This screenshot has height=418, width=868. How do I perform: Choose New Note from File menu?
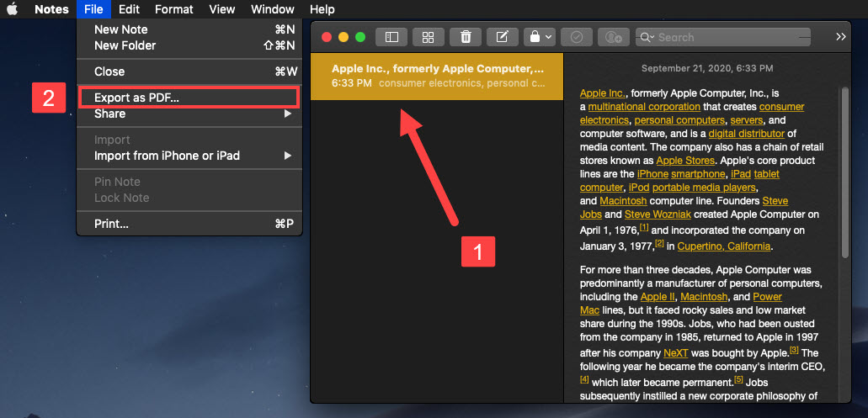pos(190,29)
